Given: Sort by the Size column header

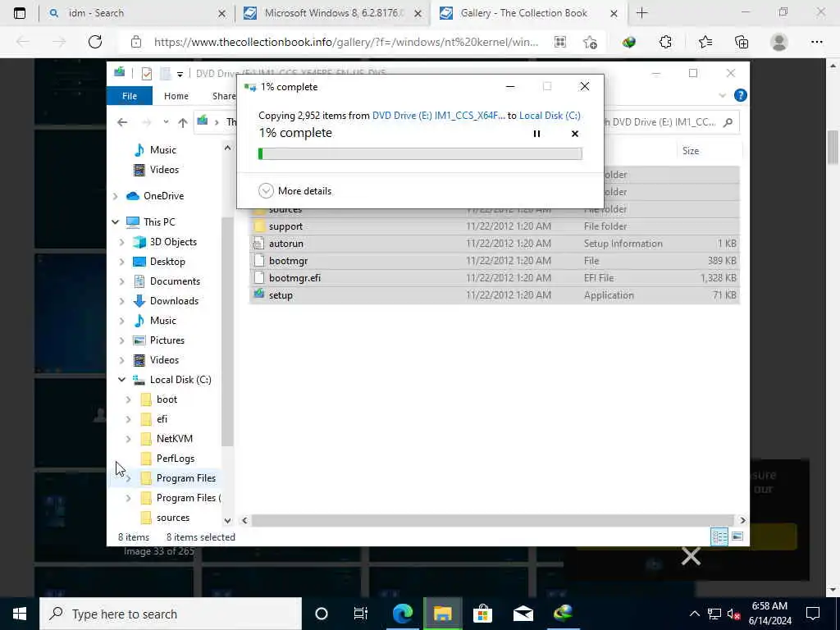Looking at the screenshot, I should 691,151.
